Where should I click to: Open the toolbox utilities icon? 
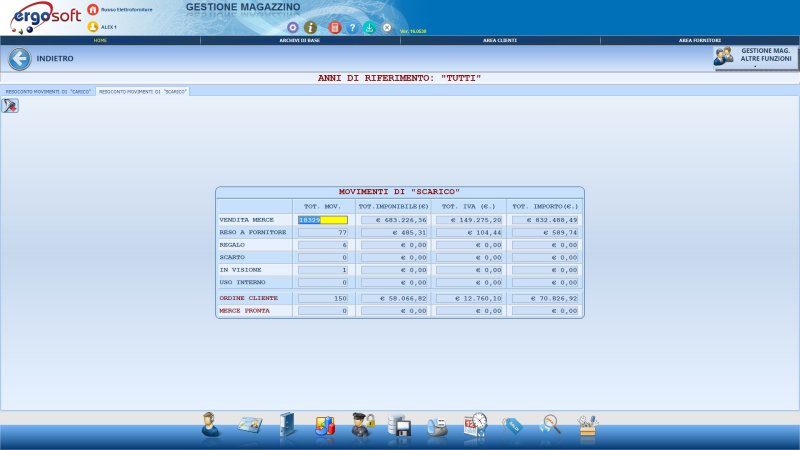pos(587,426)
